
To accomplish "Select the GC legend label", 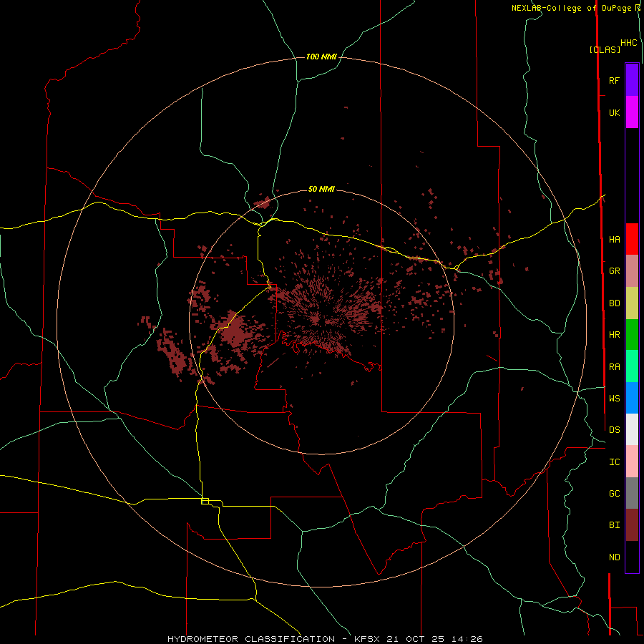I will coord(614,493).
